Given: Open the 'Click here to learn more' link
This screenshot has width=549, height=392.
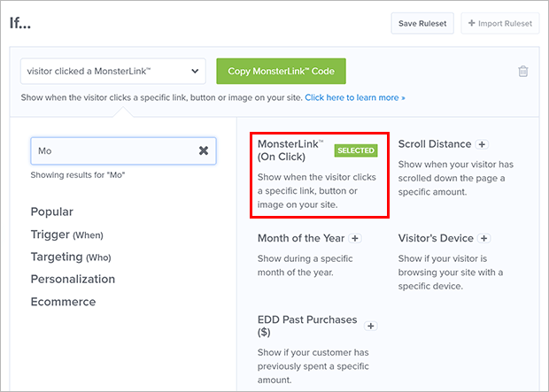Looking at the screenshot, I should point(355,97).
